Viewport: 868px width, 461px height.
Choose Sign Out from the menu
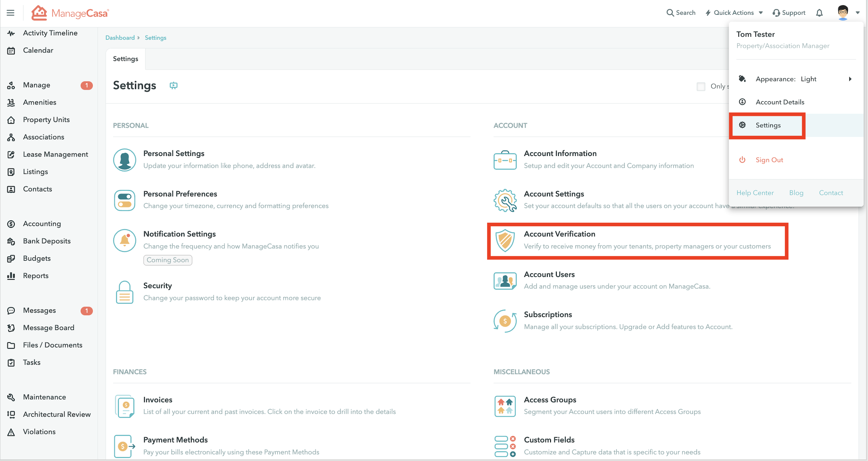(x=769, y=160)
